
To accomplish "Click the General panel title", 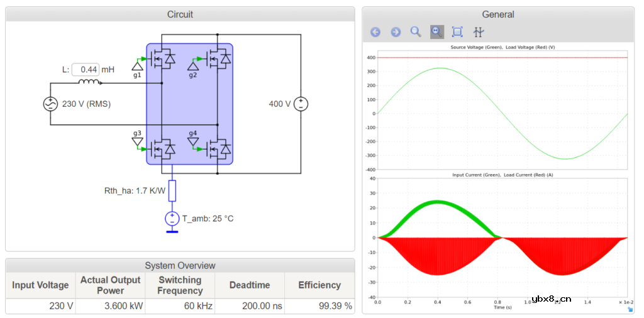I will click(497, 14).
